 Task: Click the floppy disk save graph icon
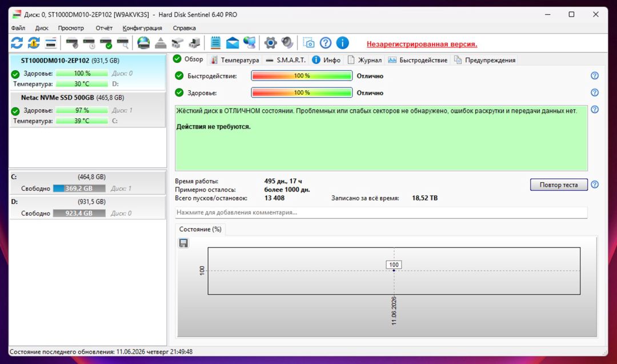pyautogui.click(x=183, y=243)
